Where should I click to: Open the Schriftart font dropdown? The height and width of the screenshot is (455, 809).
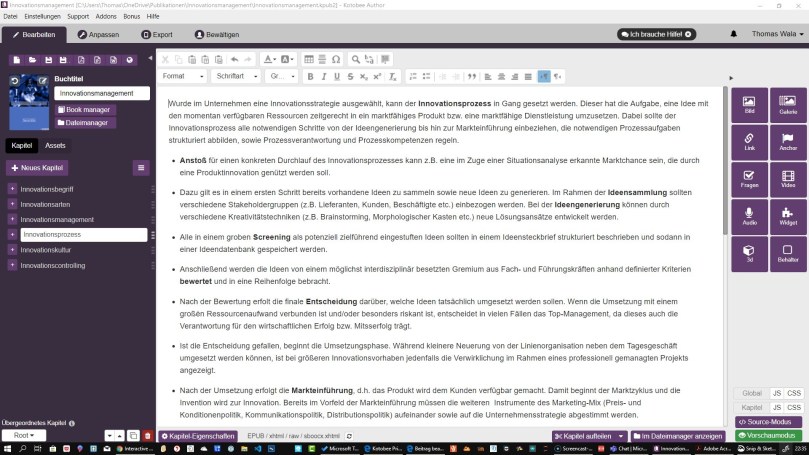point(236,76)
